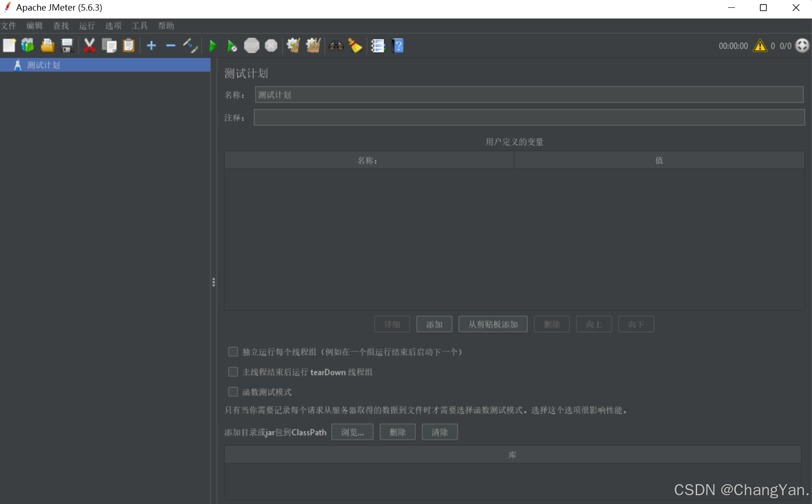Click the Copy icon in the toolbar
This screenshot has height=504, width=812.
coord(109,46)
